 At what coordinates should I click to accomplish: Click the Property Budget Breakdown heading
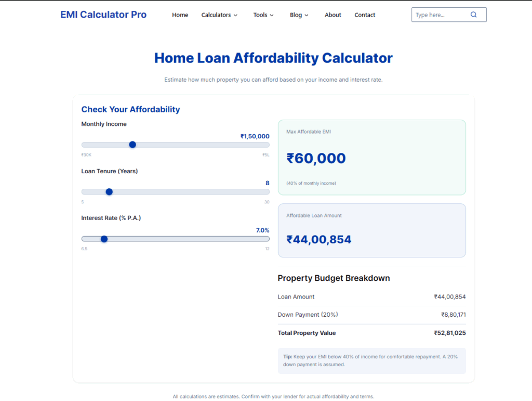tap(334, 278)
